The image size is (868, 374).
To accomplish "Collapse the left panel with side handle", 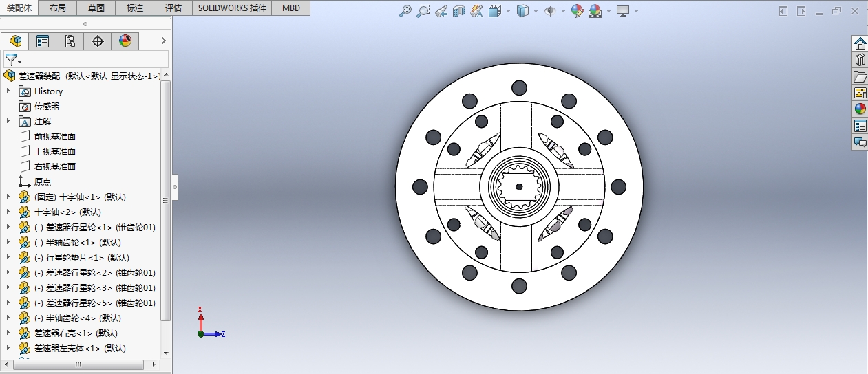I will pos(175,186).
